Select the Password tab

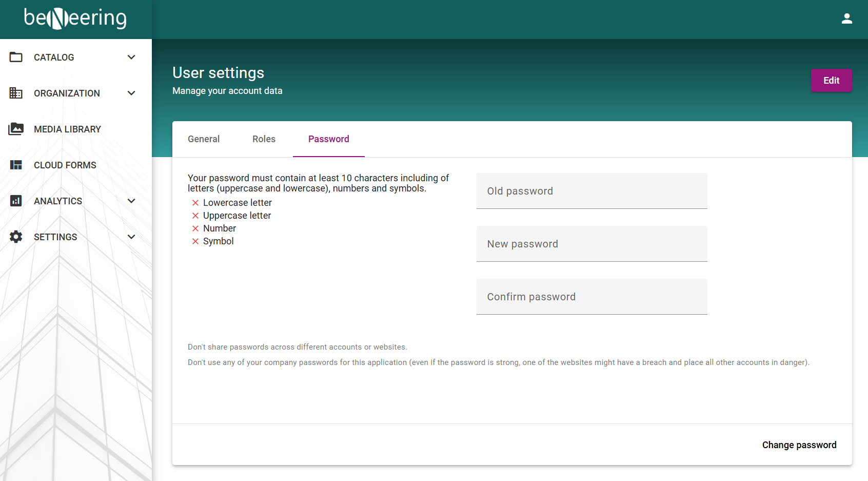[328, 139]
